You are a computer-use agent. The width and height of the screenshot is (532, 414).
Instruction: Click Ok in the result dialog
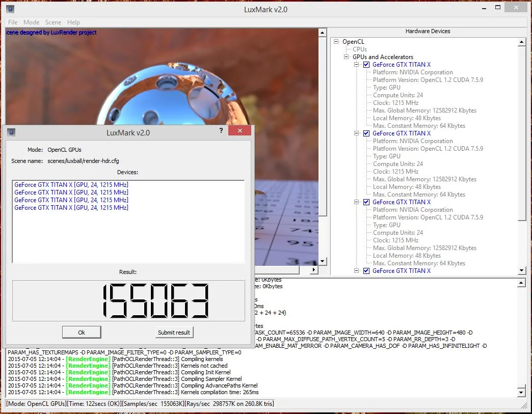coord(82,333)
